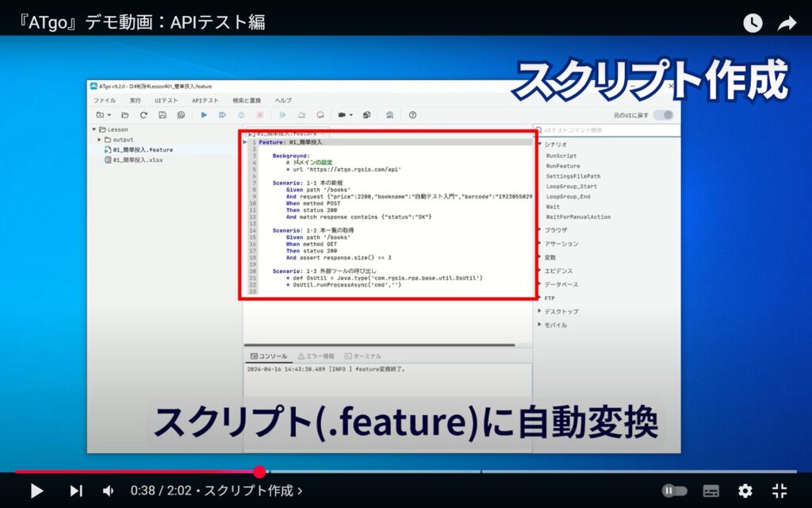This screenshot has height=508, width=812.
Task: Exit full screen in video player
Action: [779, 491]
